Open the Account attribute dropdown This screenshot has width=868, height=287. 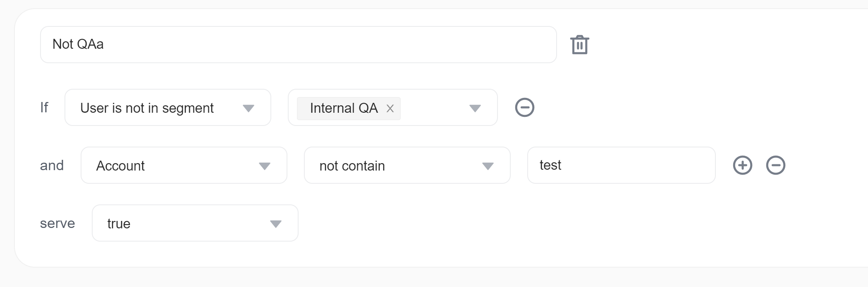(174, 166)
